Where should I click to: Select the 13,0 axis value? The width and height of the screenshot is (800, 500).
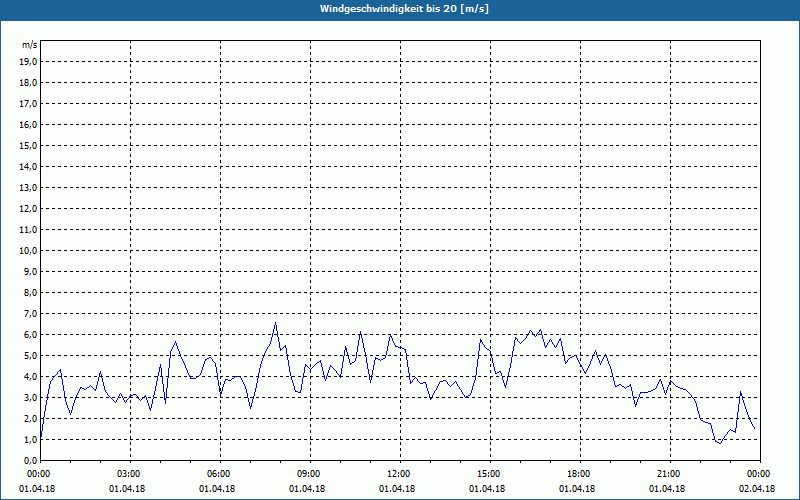[x=29, y=188]
